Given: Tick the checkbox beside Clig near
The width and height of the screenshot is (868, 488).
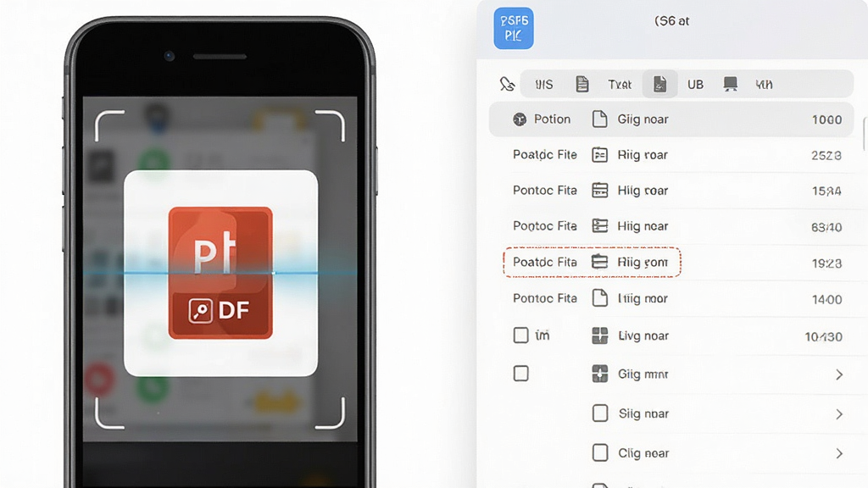Looking at the screenshot, I should pyautogui.click(x=600, y=452).
